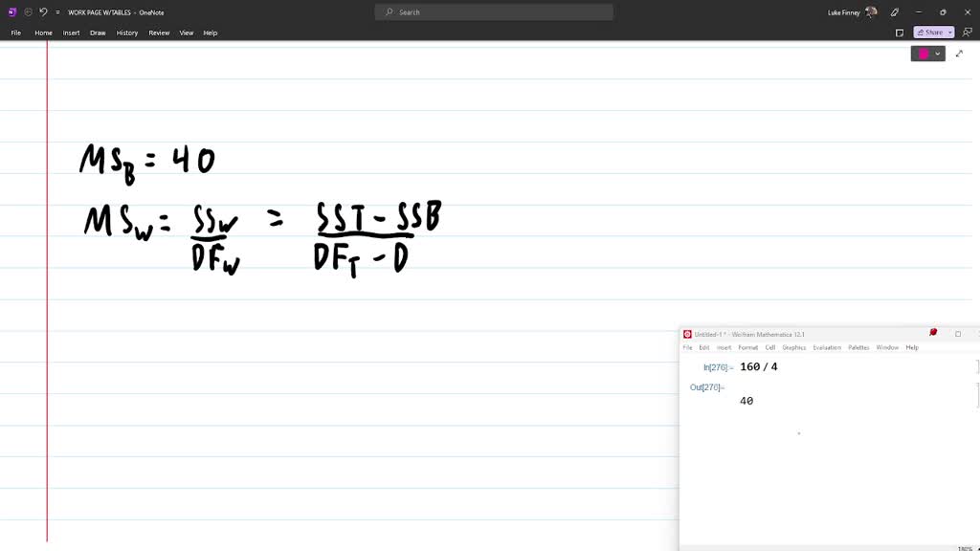Click the add people sharing icon

pyautogui.click(x=967, y=32)
